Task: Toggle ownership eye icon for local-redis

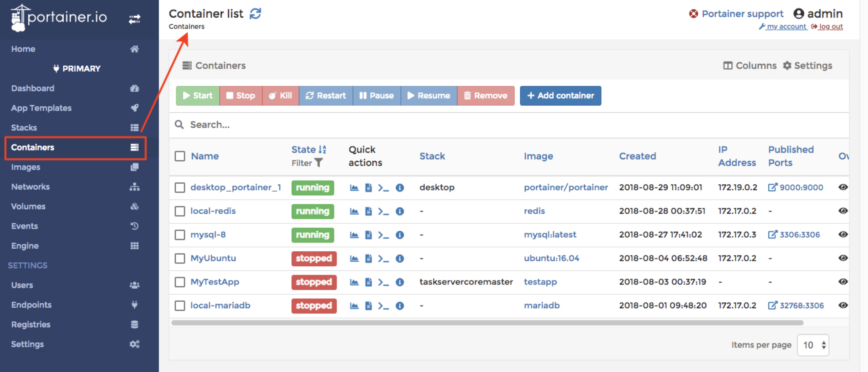Action: click(x=843, y=211)
